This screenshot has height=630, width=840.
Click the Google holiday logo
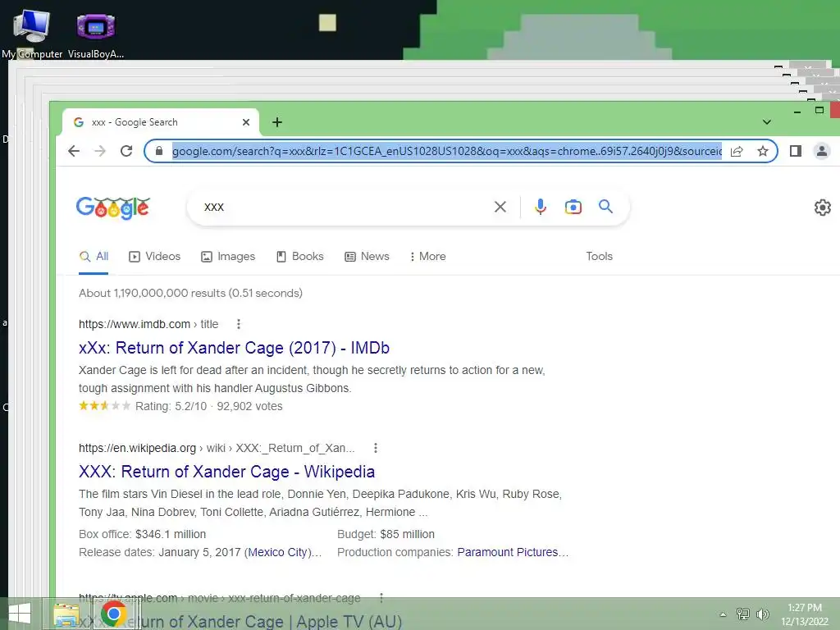(113, 208)
